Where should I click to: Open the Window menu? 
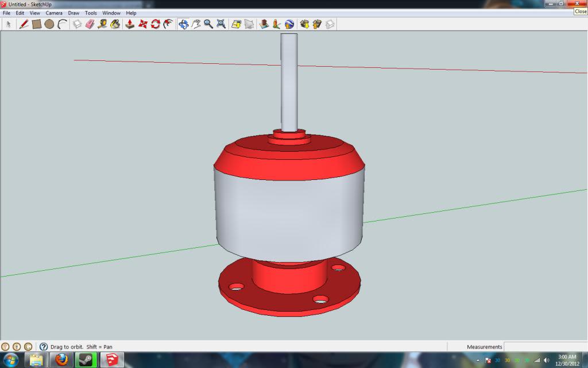pos(111,12)
